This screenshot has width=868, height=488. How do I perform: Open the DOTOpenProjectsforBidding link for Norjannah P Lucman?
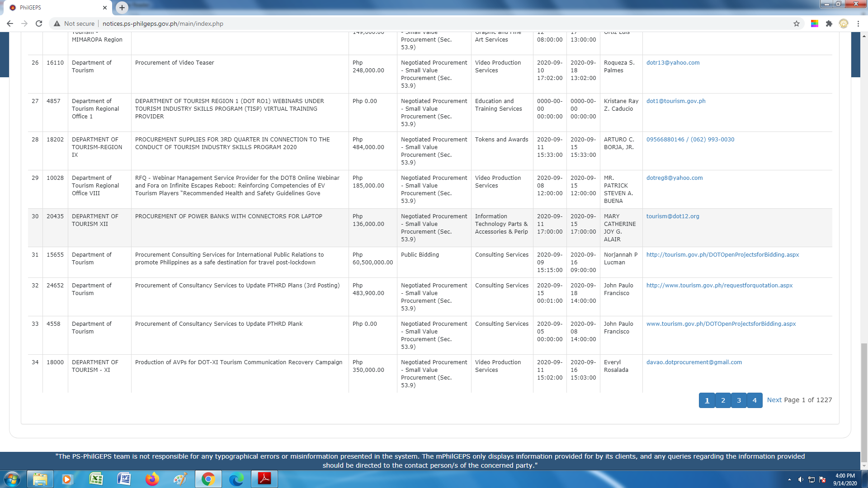click(x=722, y=255)
